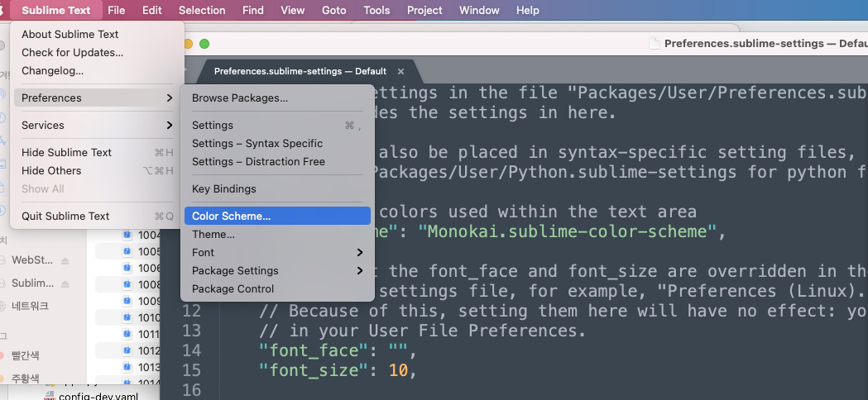Open the Goto menu

click(x=333, y=10)
